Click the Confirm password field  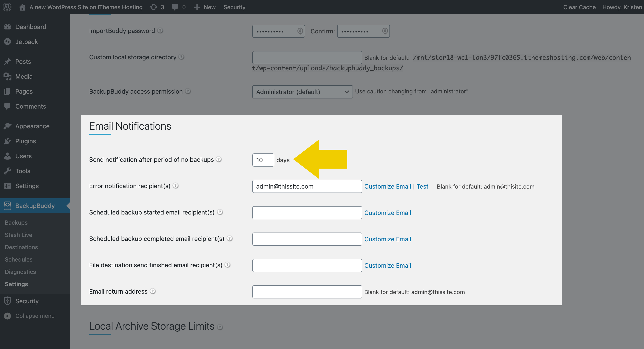click(363, 31)
